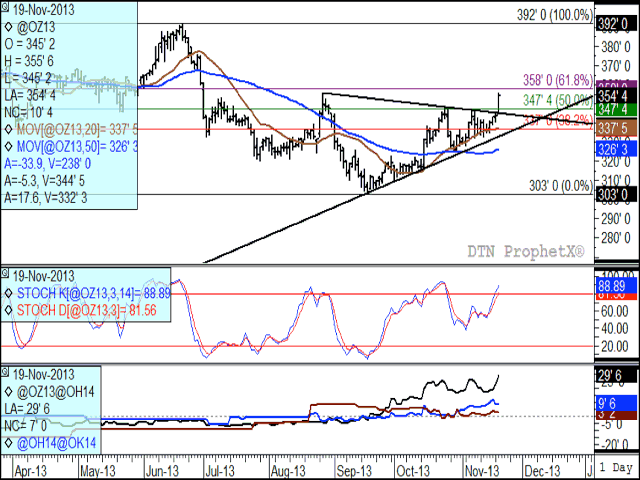Screen dimensions: 640x480
Task: Click the 60.00 stochastic axis value
Action: click(x=614, y=311)
